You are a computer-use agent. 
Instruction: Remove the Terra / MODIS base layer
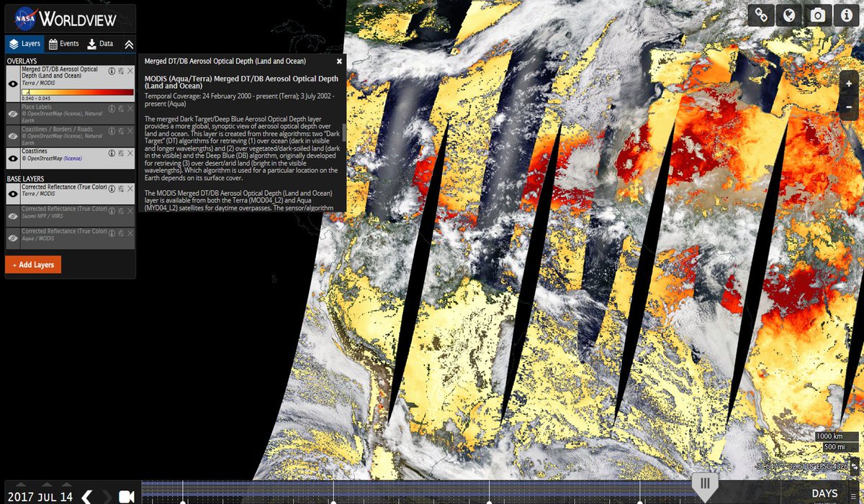click(130, 188)
